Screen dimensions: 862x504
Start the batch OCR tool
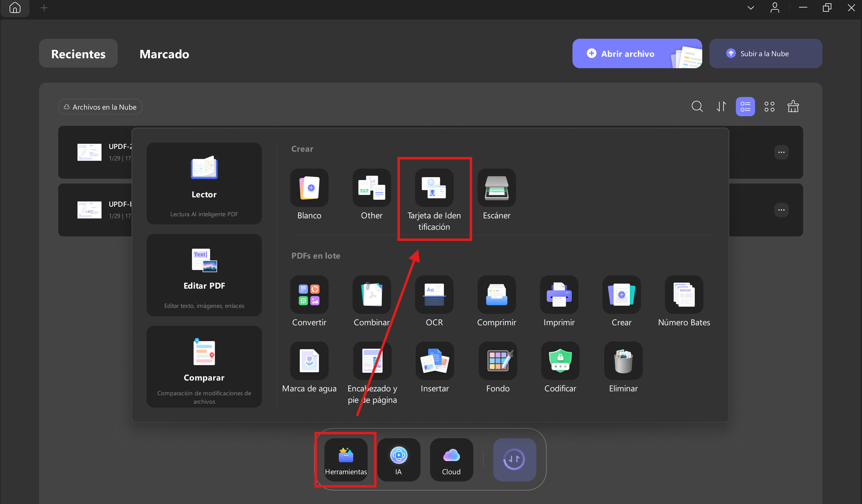pos(434,295)
